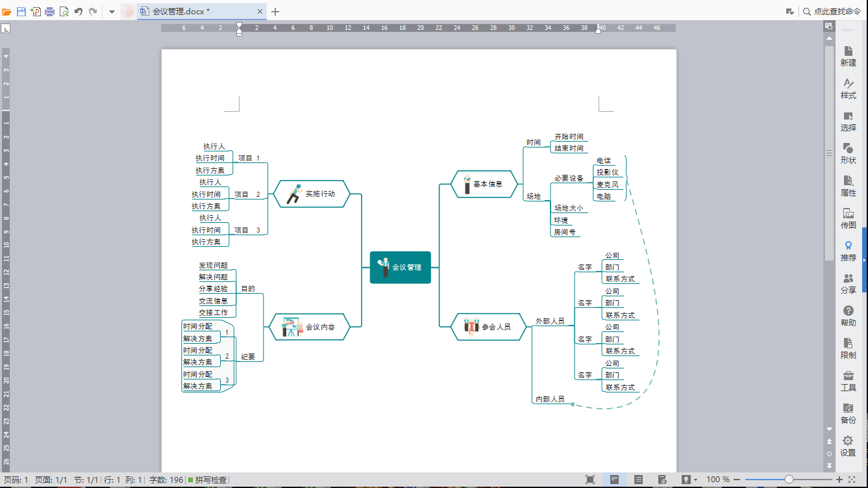Viewport: 868px width, 488px height.
Task: Open the 传图 image transfer panel
Action: pyautogui.click(x=848, y=219)
